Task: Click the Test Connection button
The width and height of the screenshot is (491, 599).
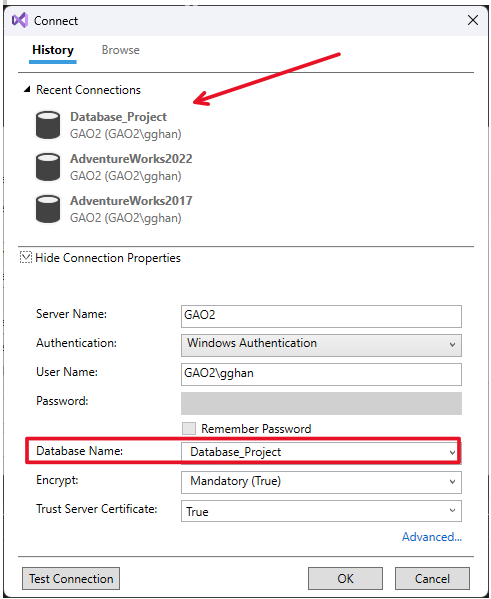Action: [x=71, y=578]
